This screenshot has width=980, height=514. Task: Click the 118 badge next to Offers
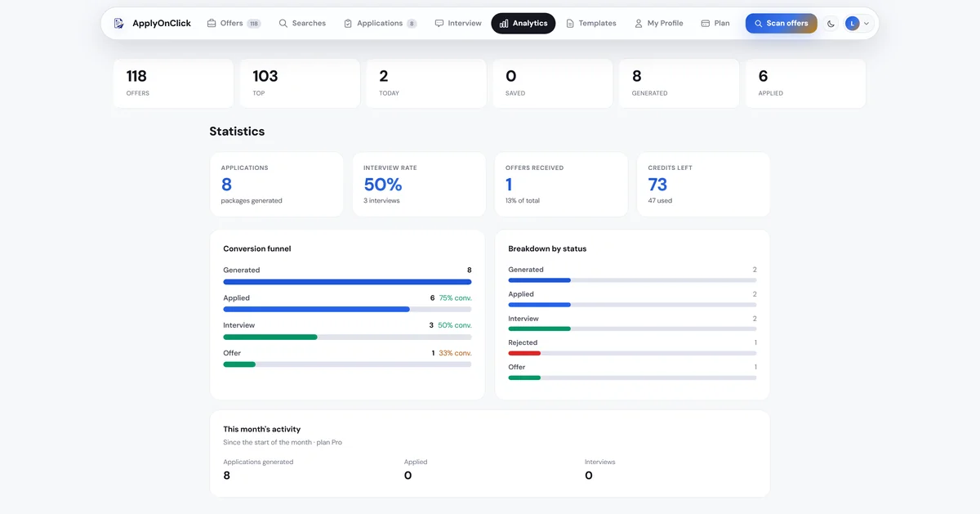(x=254, y=24)
